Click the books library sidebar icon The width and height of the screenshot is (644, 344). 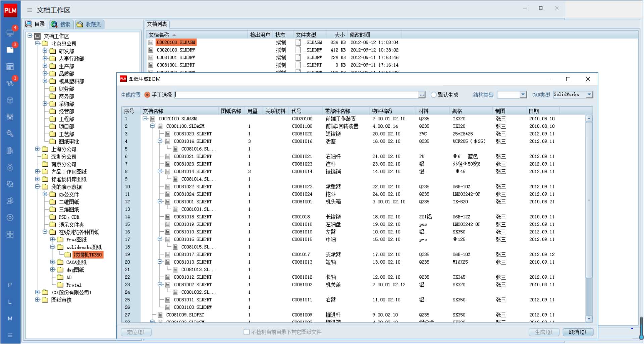10,150
